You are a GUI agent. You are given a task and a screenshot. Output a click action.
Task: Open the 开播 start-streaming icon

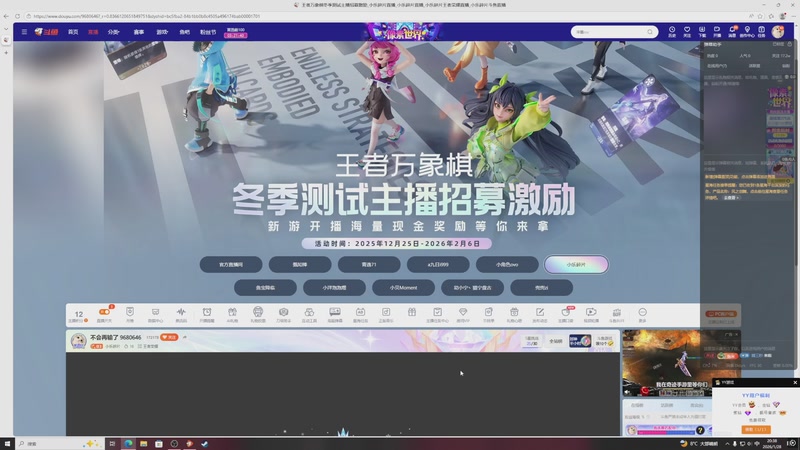pyautogui.click(x=717, y=32)
